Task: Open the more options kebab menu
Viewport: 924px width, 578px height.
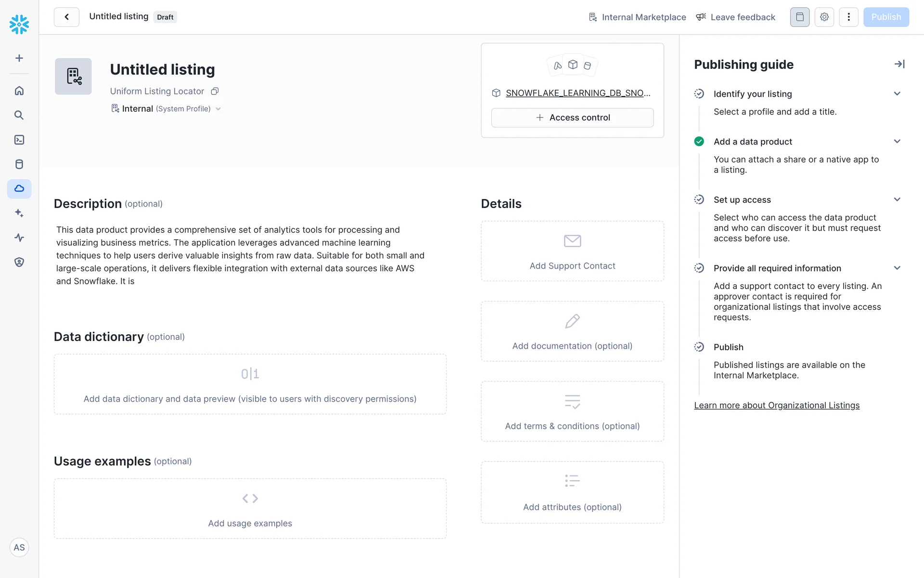Action: tap(848, 17)
